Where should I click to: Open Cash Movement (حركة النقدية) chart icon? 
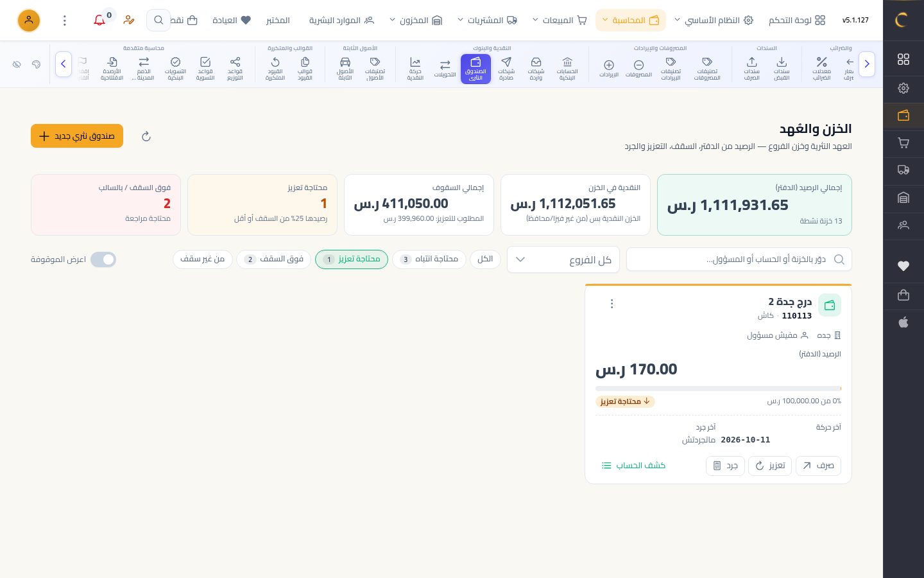click(x=415, y=68)
